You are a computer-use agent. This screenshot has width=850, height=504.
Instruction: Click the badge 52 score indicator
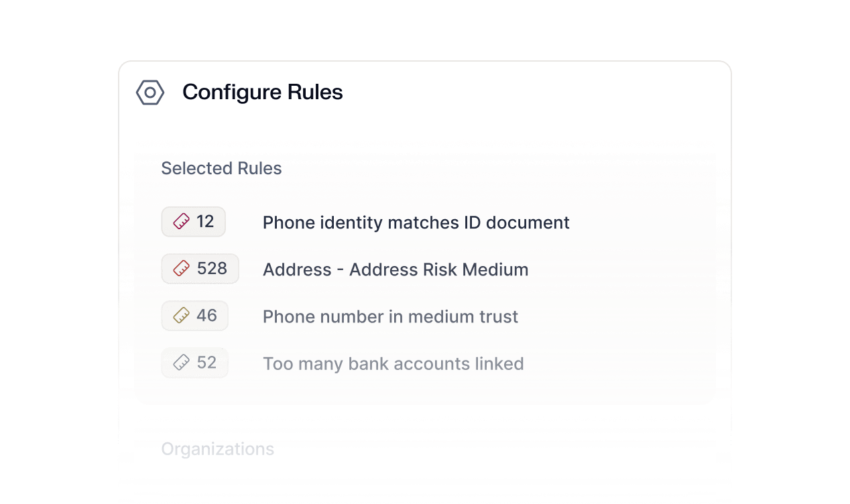tap(194, 362)
